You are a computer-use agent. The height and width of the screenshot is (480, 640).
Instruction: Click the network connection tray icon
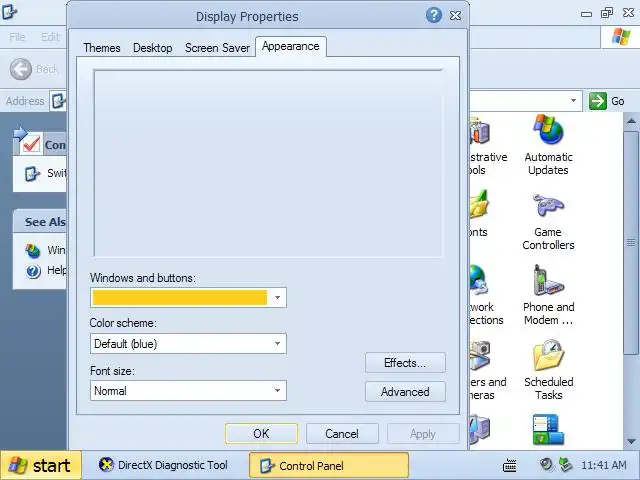click(565, 464)
